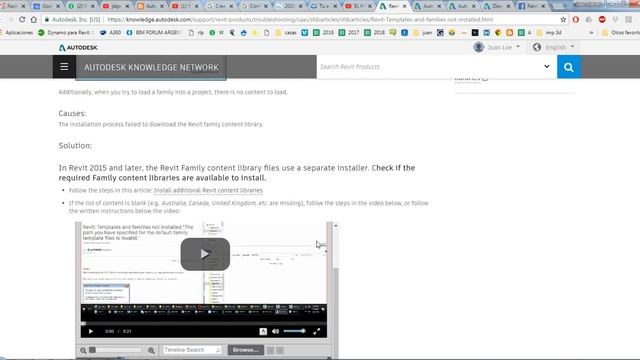Switch to the Autodesk 'Doc' tab

(497, 6)
